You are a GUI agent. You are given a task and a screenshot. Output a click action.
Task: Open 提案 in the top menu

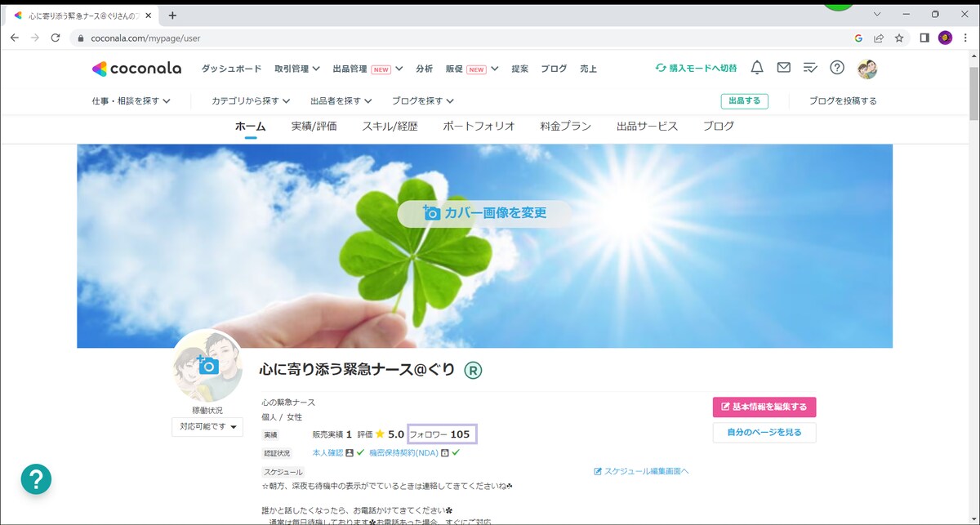520,69
